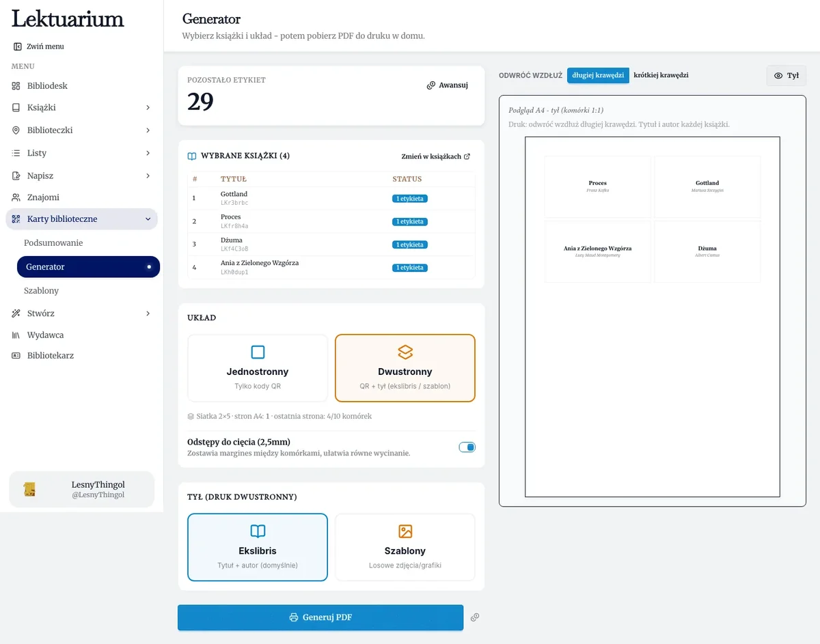820x644 pixels.
Task: Toggle the Odstępy do cięcia switch
Action: pos(467,447)
